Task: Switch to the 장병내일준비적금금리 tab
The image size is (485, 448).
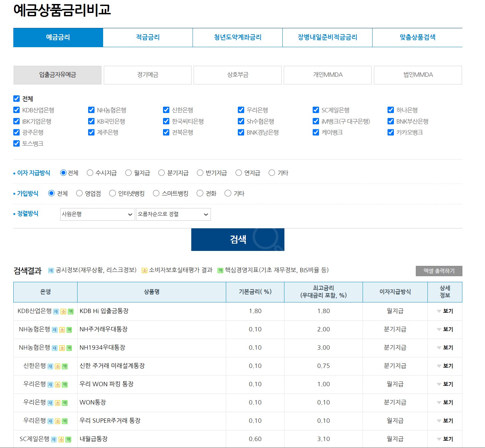Action: 328,38
